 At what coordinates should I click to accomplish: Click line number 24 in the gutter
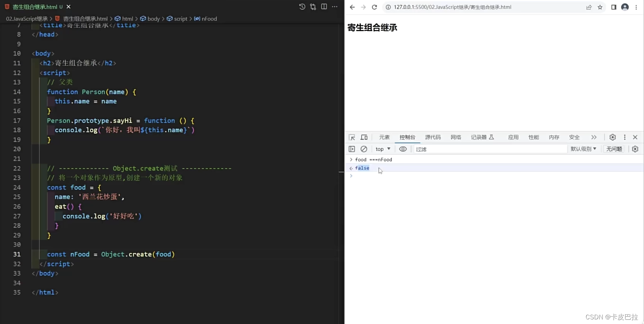point(17,187)
